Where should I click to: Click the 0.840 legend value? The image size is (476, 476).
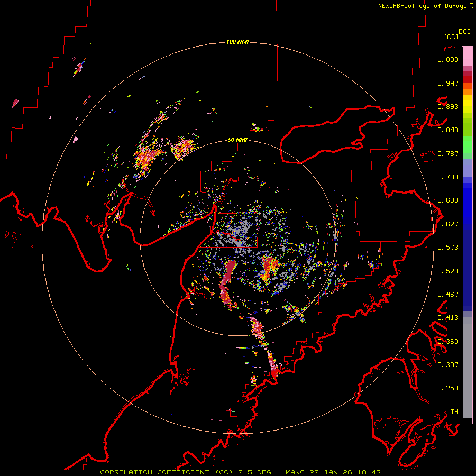448,130
